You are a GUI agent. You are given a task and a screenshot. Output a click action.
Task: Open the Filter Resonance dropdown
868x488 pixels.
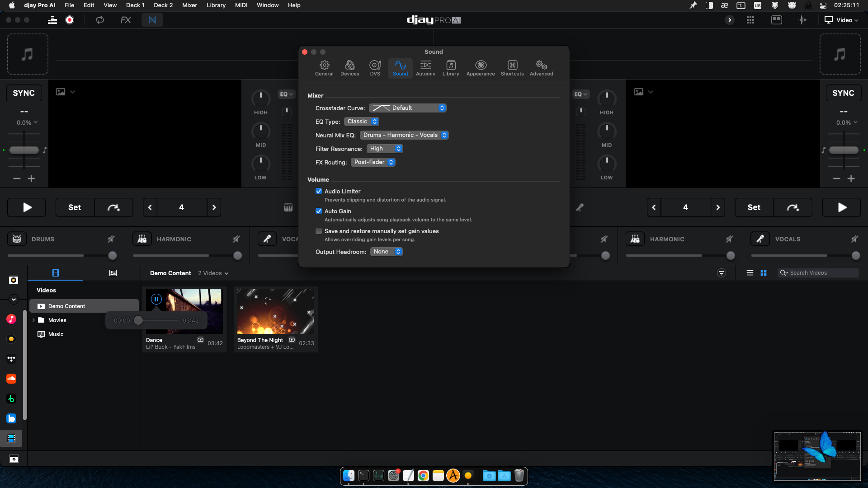[385, 149]
